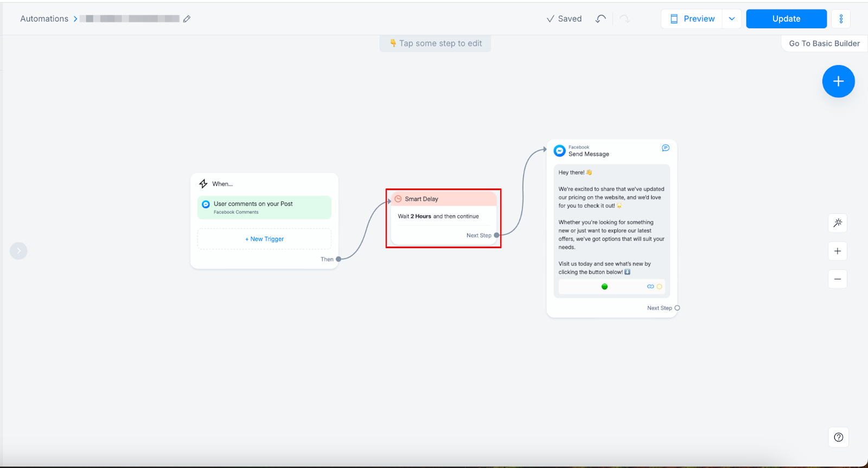Viewport: 868px width, 468px height.
Task: Zoom in the canvas with plus icon
Action: (x=838, y=251)
